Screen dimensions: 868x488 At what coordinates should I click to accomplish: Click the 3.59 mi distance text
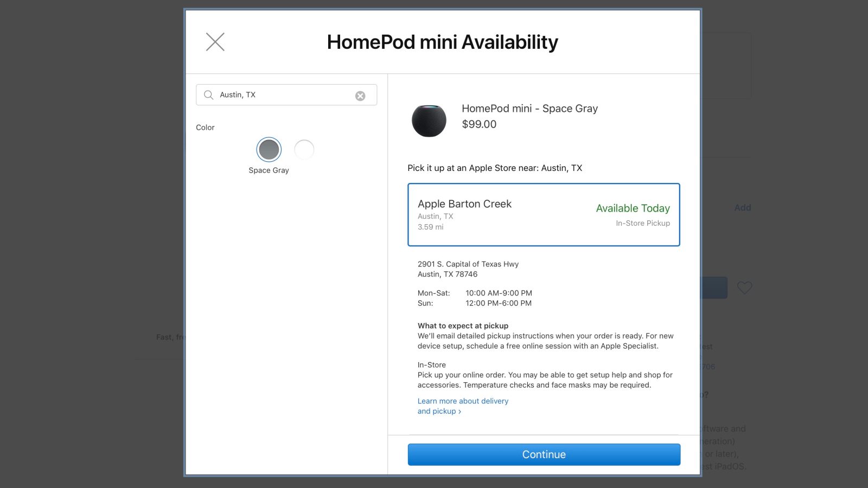point(430,227)
